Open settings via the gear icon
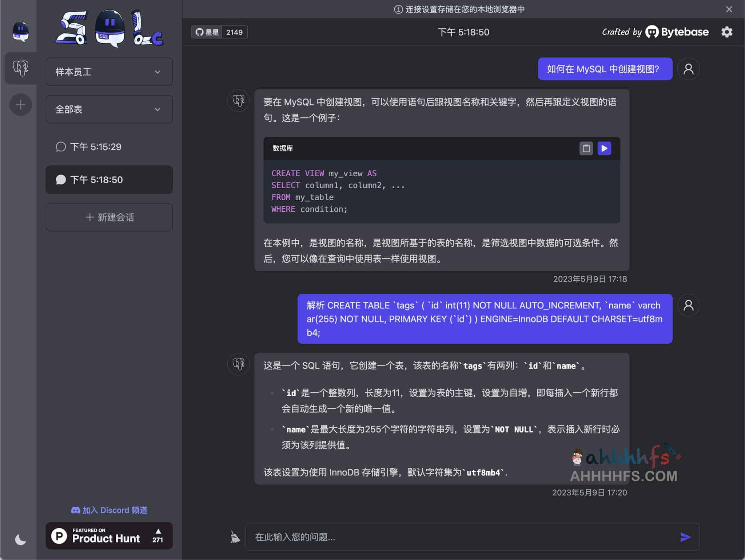Screen dimensions: 745x560 click(x=727, y=32)
